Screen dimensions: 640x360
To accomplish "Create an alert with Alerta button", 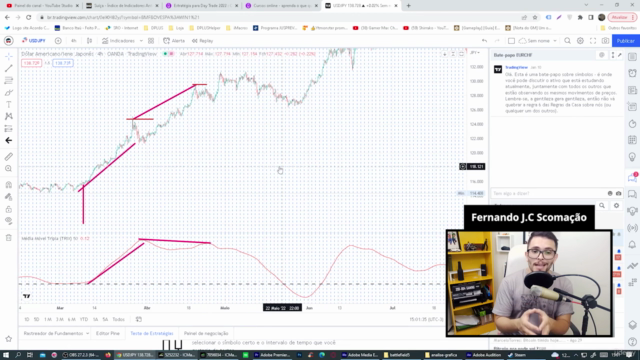I will click(174, 41).
